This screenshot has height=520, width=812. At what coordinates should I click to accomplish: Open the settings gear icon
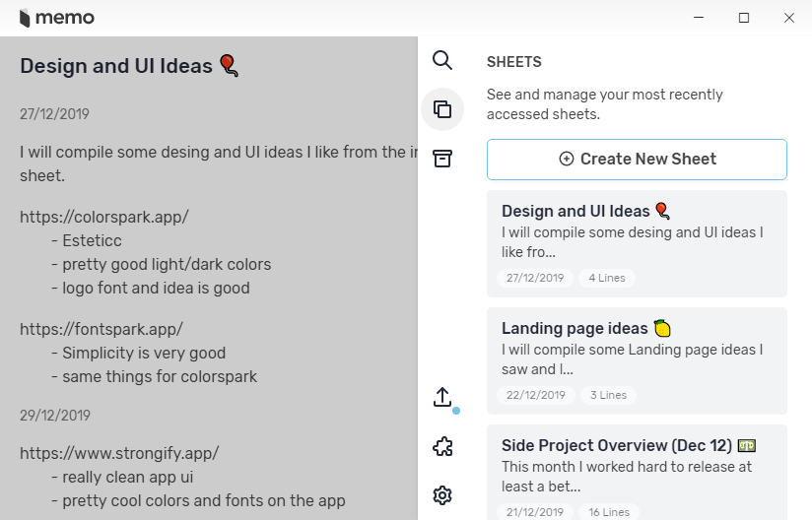(x=442, y=495)
